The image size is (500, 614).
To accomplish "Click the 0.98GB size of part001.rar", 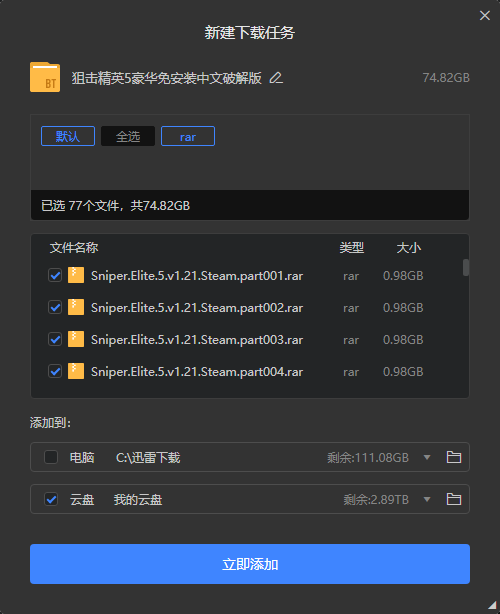I will coord(403,276).
